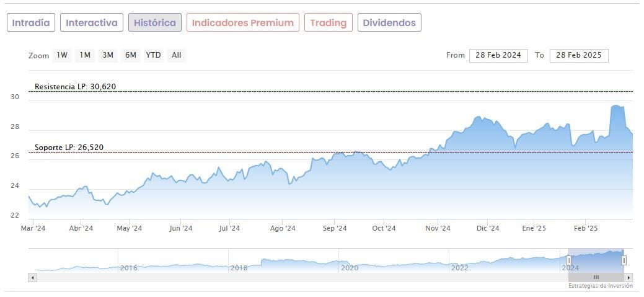Select the Histórica tab
This screenshot has height=297, width=644.
tap(155, 23)
